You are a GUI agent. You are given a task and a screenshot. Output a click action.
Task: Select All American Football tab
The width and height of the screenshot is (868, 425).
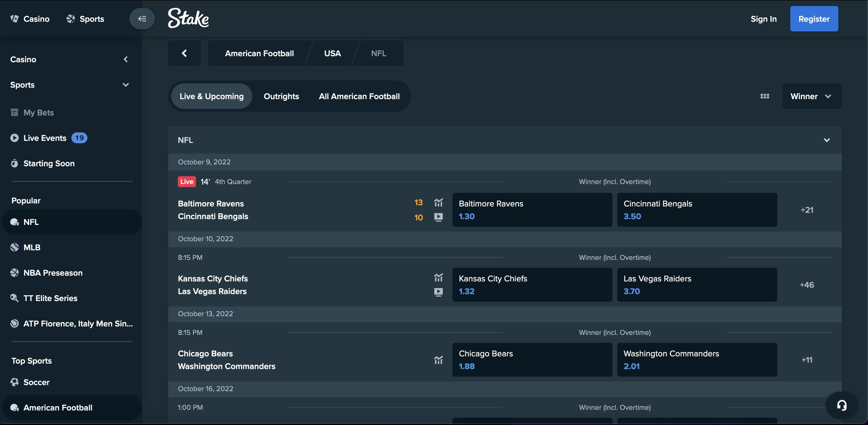(x=359, y=96)
